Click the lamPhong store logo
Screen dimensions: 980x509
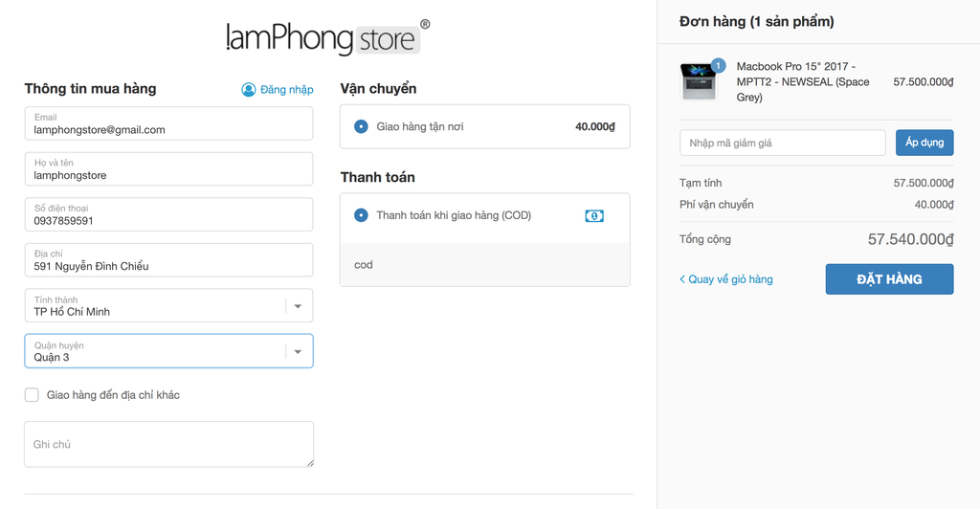click(x=328, y=37)
